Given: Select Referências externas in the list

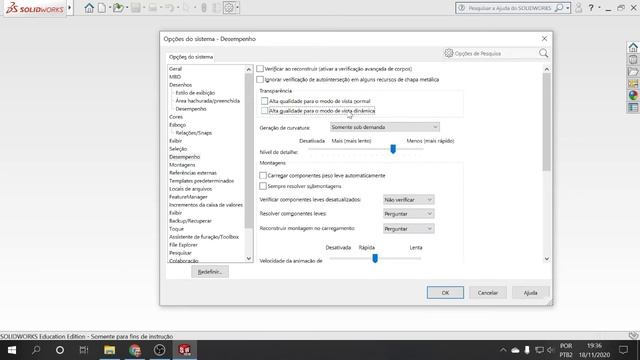Looking at the screenshot, I should coord(193,173).
